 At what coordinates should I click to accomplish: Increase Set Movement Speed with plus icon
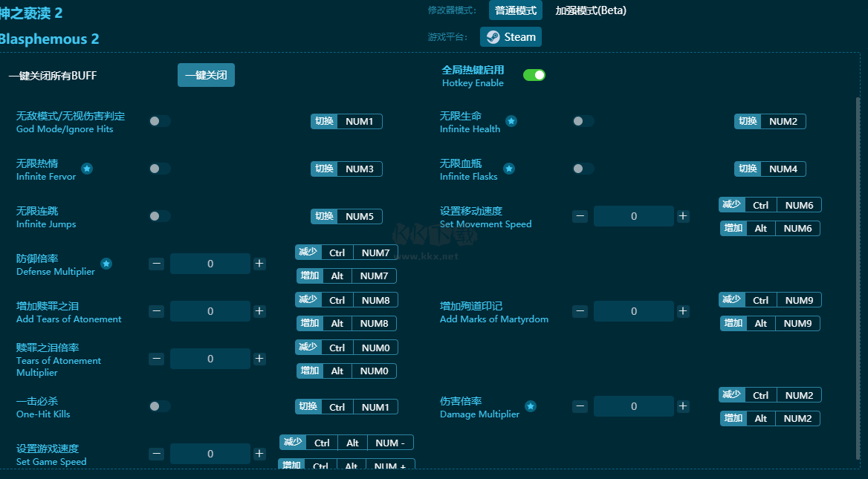tap(683, 216)
